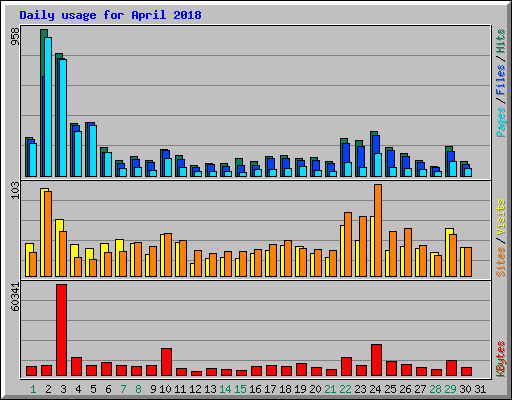This screenshot has height=400, width=512.
Task: Select the cyan Pages bar for day 3
Action: pyautogui.click(x=63, y=118)
